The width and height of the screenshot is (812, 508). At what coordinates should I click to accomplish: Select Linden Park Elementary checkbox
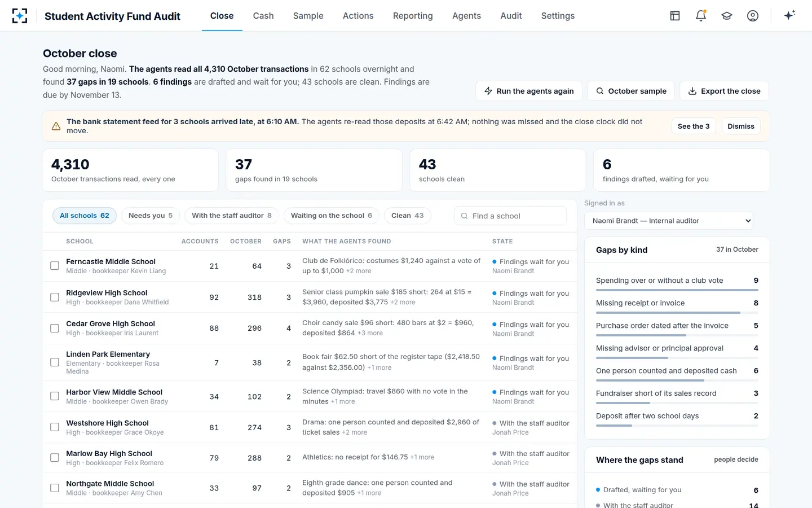click(55, 362)
